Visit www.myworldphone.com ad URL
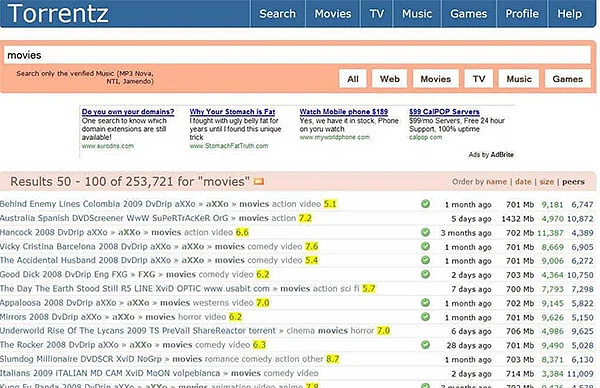 [334, 137]
